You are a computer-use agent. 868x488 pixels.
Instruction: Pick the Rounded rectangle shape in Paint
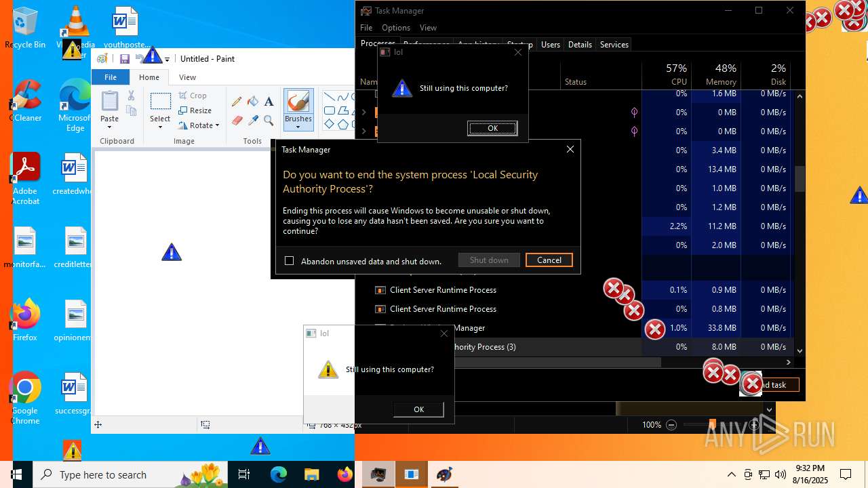(329, 110)
